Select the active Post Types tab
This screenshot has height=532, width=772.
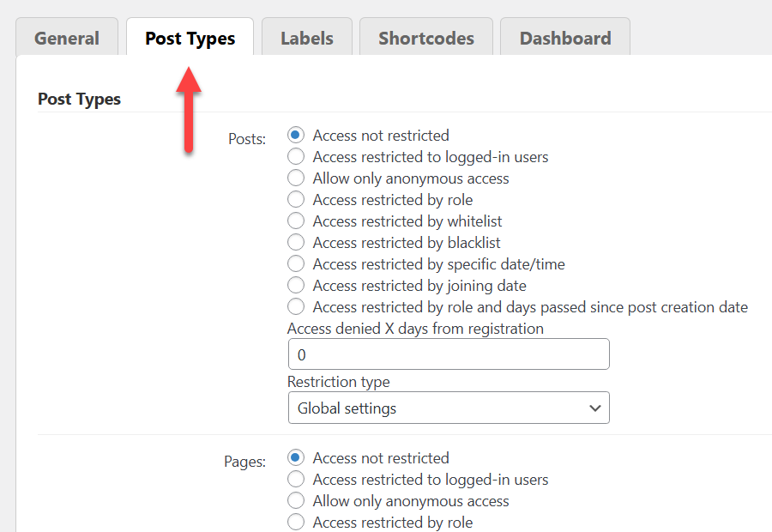190,38
